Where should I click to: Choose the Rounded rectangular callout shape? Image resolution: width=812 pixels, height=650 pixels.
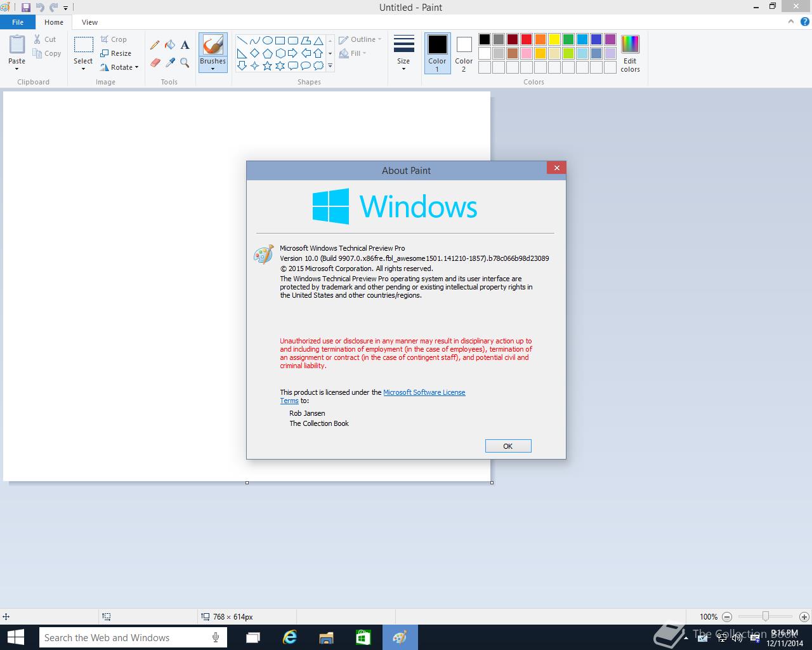pyautogui.click(x=292, y=65)
